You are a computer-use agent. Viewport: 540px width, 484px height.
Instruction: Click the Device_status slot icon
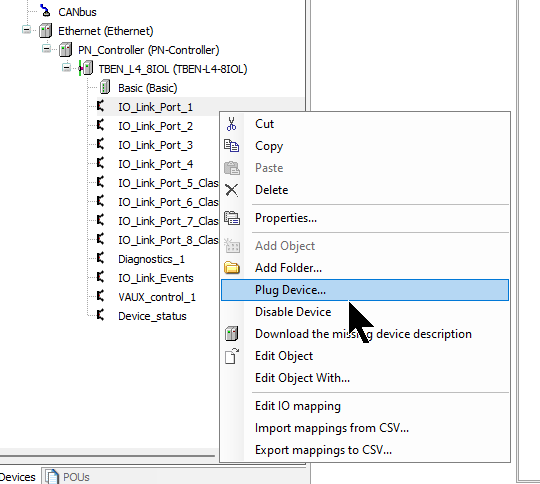100,315
